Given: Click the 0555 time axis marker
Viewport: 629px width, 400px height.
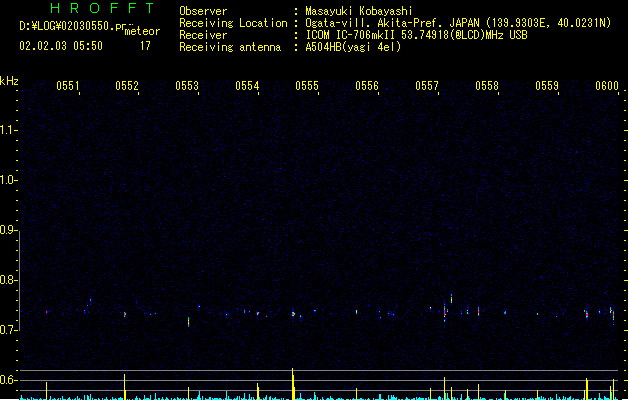Looking at the screenshot, I should pyautogui.click(x=307, y=86).
